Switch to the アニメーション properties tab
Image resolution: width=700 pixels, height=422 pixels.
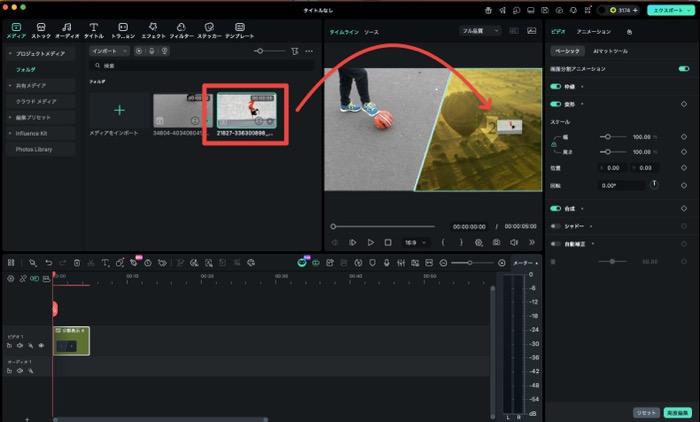pos(593,32)
